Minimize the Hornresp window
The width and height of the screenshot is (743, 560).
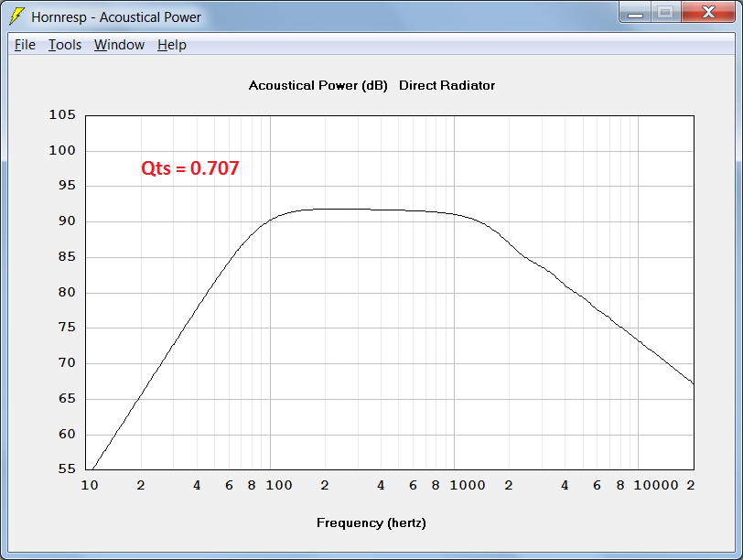[635, 12]
